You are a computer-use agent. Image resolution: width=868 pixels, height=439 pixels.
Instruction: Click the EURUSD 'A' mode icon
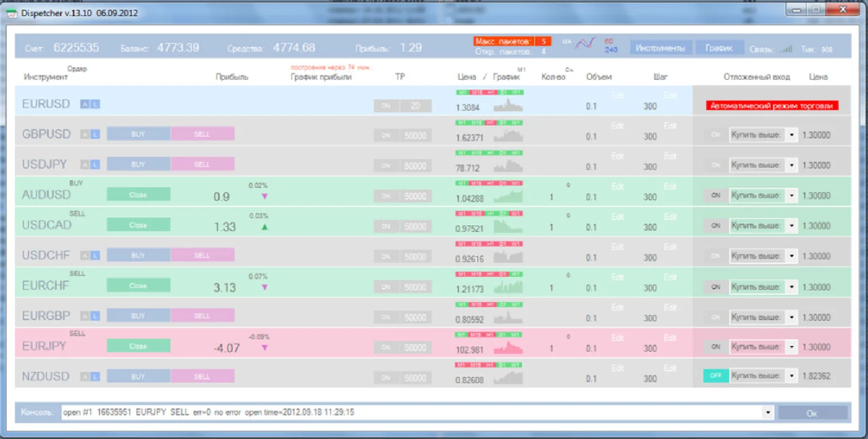pyautogui.click(x=84, y=104)
